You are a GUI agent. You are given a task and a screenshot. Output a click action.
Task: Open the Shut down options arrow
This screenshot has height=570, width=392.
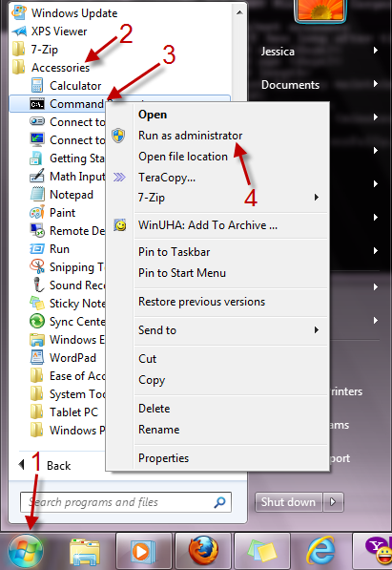click(x=333, y=502)
